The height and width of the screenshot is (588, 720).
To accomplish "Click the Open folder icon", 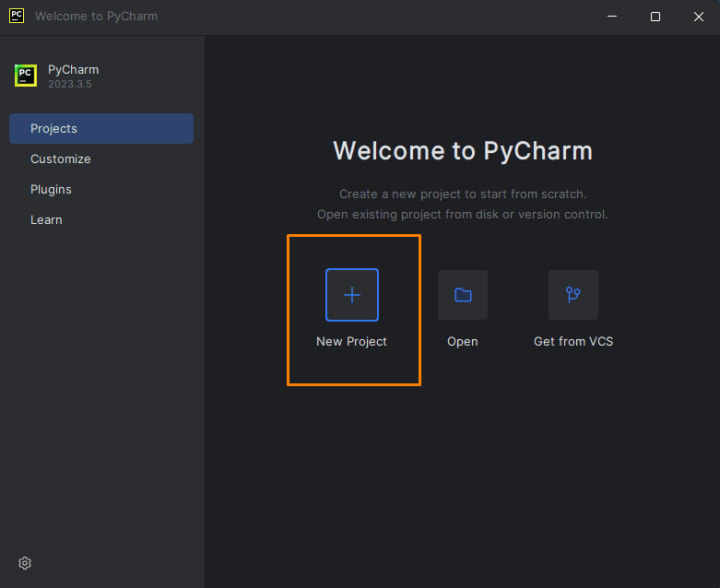I will pos(462,295).
